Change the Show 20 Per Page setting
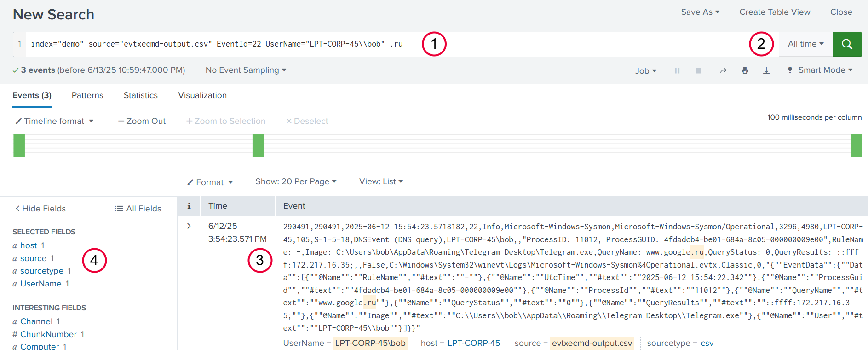868x350 pixels. [x=296, y=181]
